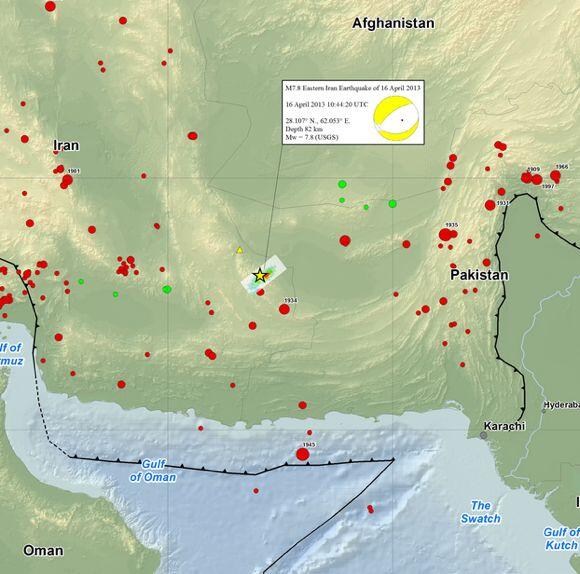Click the Gulf of Kutch label
The width and height of the screenshot is (580, 574).
point(562,538)
